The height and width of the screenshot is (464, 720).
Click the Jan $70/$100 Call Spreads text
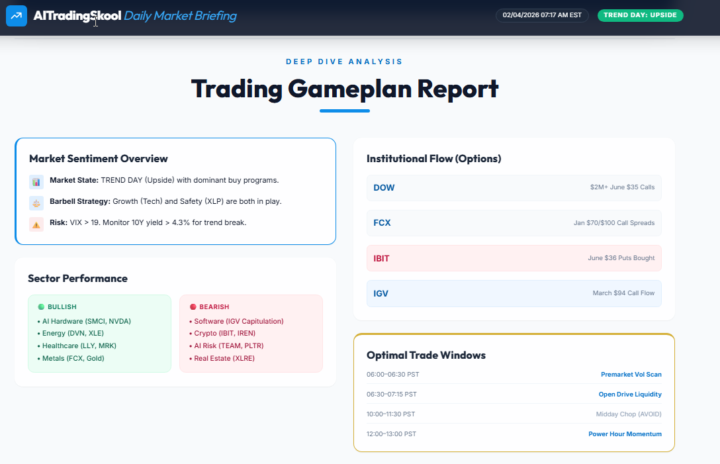point(614,223)
